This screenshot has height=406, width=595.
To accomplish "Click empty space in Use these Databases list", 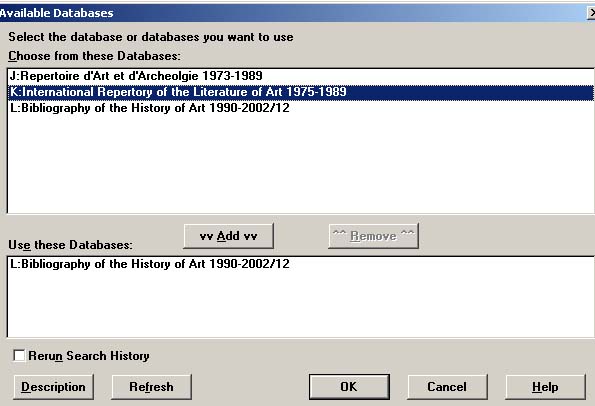I will [301, 304].
